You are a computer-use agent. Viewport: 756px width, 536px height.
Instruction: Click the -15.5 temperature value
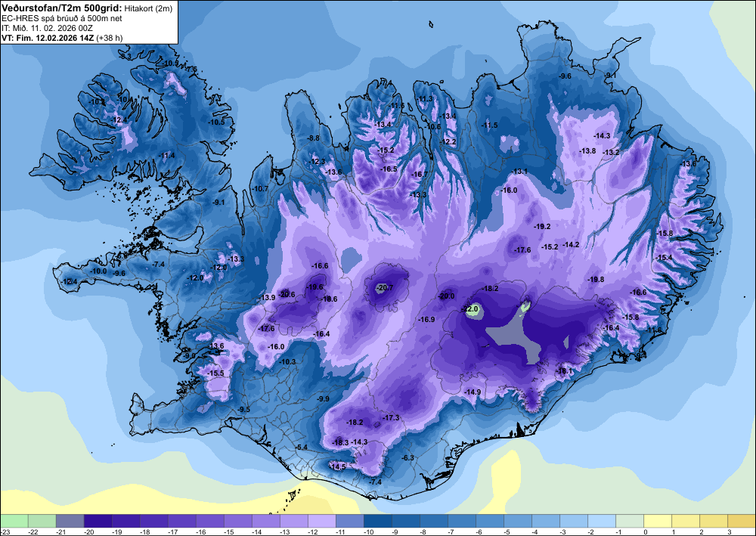pos(216,373)
